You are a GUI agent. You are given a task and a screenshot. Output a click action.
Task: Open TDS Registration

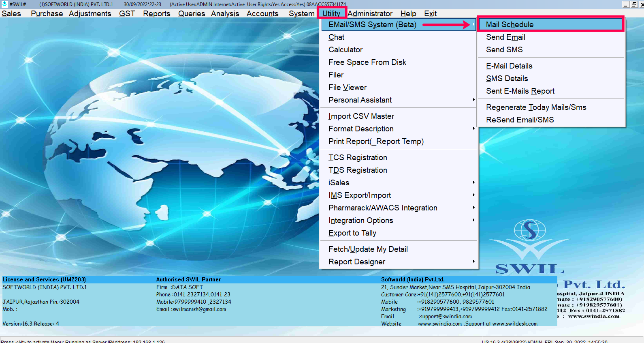click(399, 170)
